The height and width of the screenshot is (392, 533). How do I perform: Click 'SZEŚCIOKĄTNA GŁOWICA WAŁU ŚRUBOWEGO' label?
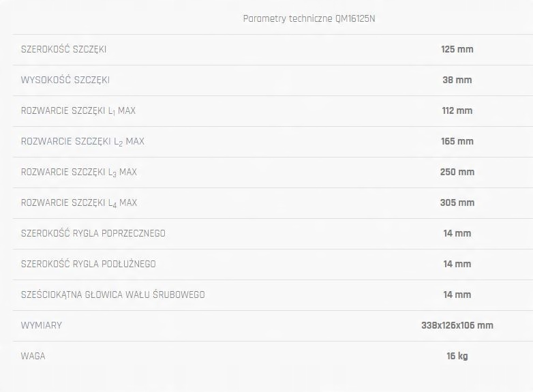click(x=112, y=295)
